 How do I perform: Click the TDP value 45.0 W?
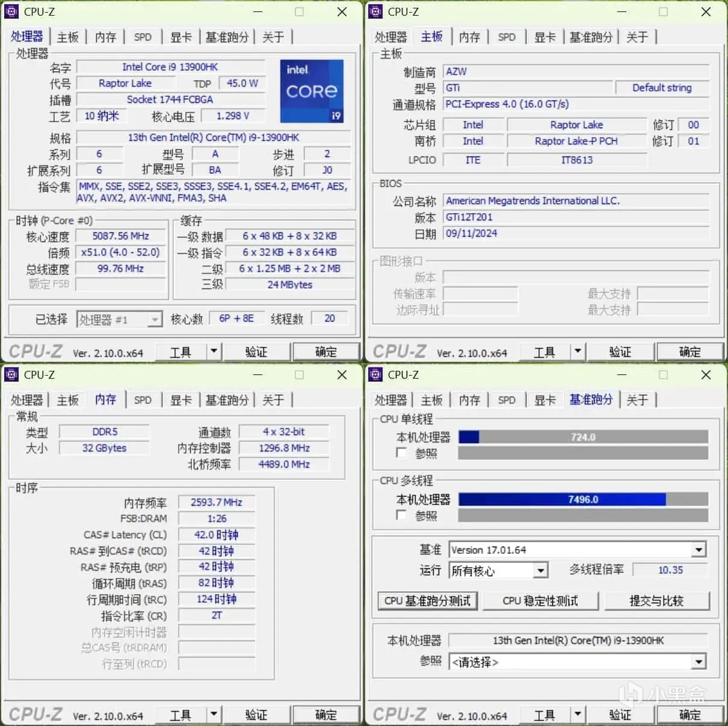coord(242,83)
